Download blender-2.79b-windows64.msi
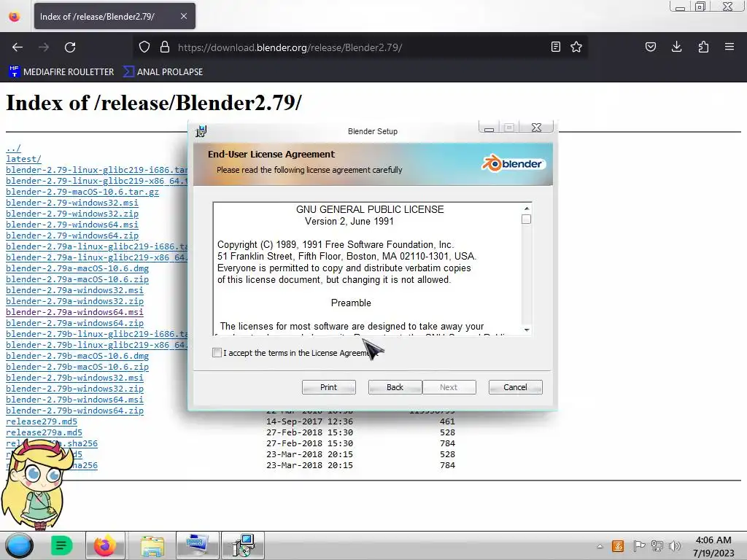Viewport: 747px width, 560px height. click(75, 400)
